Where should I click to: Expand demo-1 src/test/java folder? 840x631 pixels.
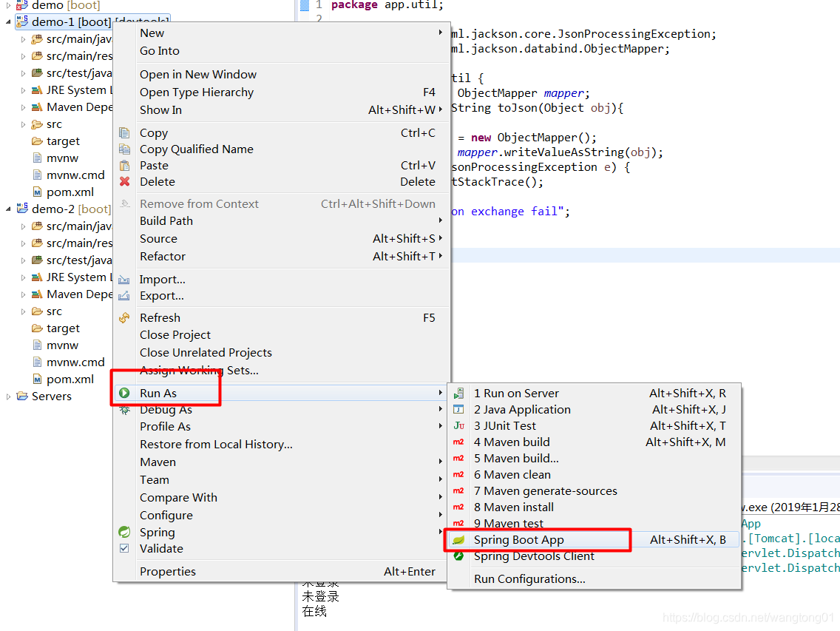tap(23, 73)
